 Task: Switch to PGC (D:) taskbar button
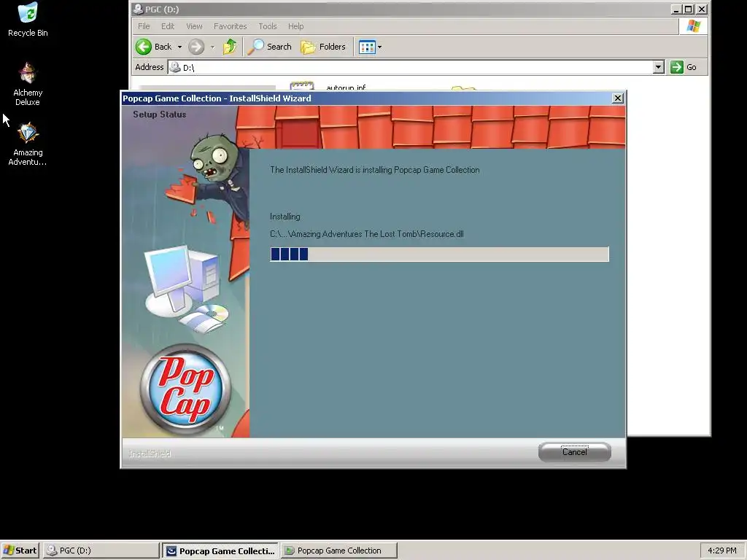click(x=101, y=551)
